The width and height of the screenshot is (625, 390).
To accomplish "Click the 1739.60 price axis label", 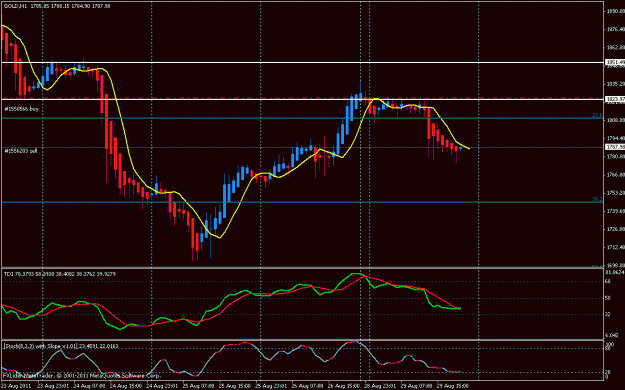I will tap(615, 211).
